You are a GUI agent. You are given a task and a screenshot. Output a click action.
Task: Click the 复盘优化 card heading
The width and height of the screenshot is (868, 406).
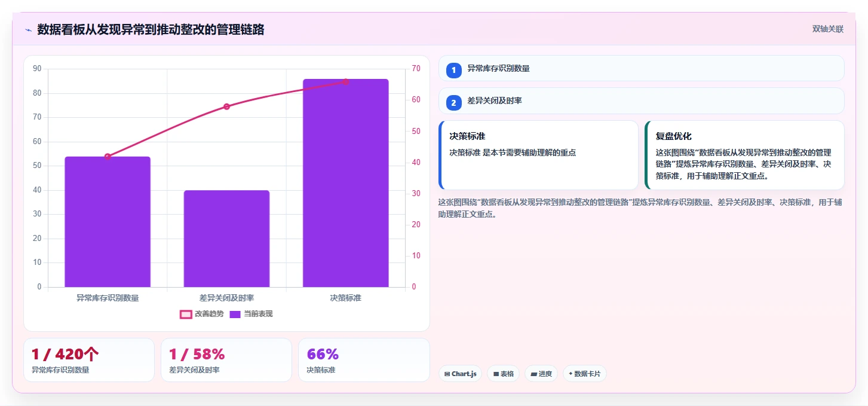[x=674, y=136]
